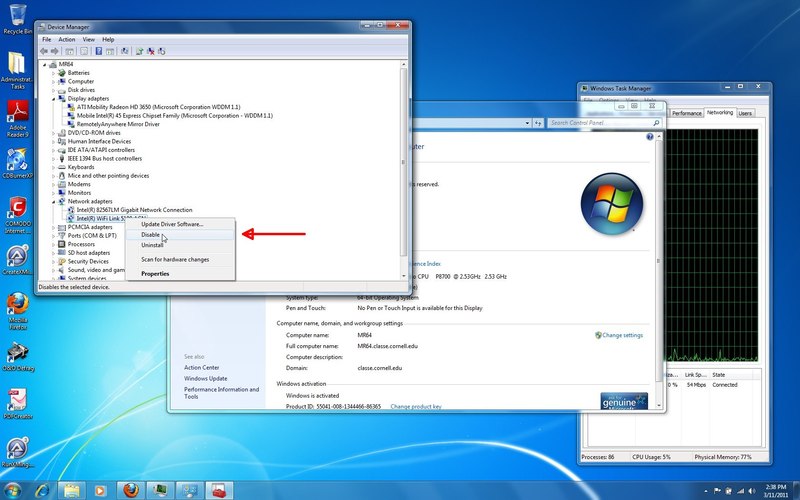Open the address bar dropdown in Control Panel

point(527,123)
